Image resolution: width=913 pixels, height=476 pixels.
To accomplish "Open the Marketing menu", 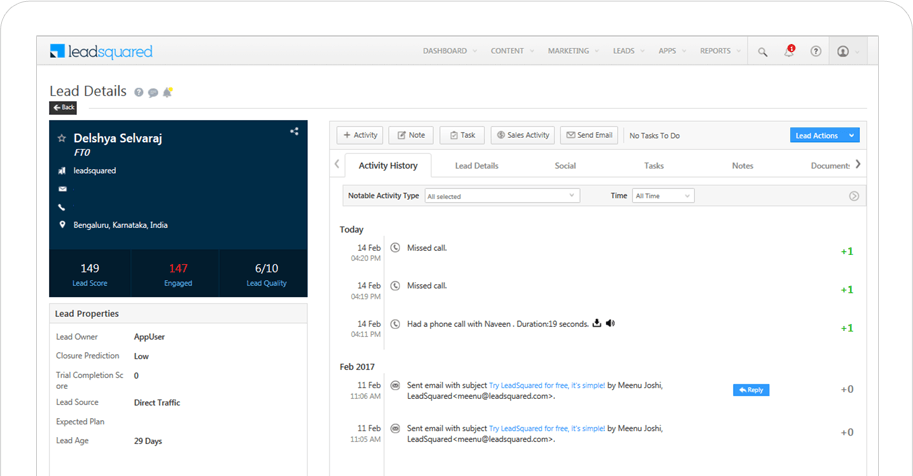I will [573, 51].
